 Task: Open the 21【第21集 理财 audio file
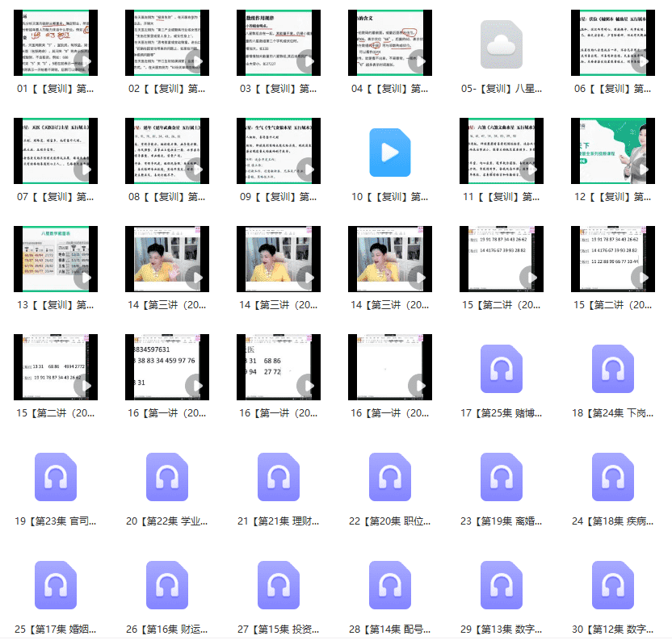[x=279, y=477]
